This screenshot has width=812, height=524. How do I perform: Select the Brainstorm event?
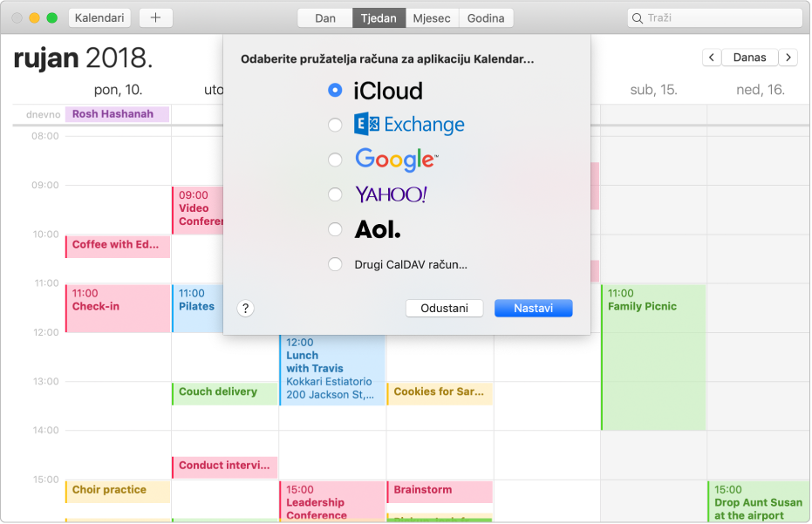click(440, 492)
